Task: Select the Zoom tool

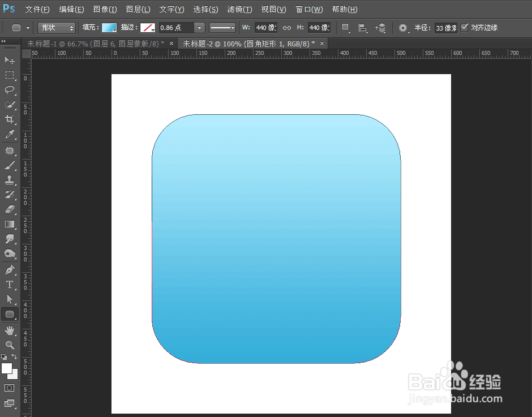Action: click(10, 345)
